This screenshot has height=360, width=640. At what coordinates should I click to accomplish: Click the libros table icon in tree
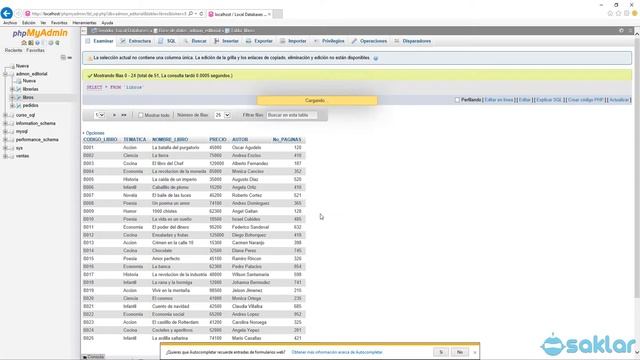(18, 98)
